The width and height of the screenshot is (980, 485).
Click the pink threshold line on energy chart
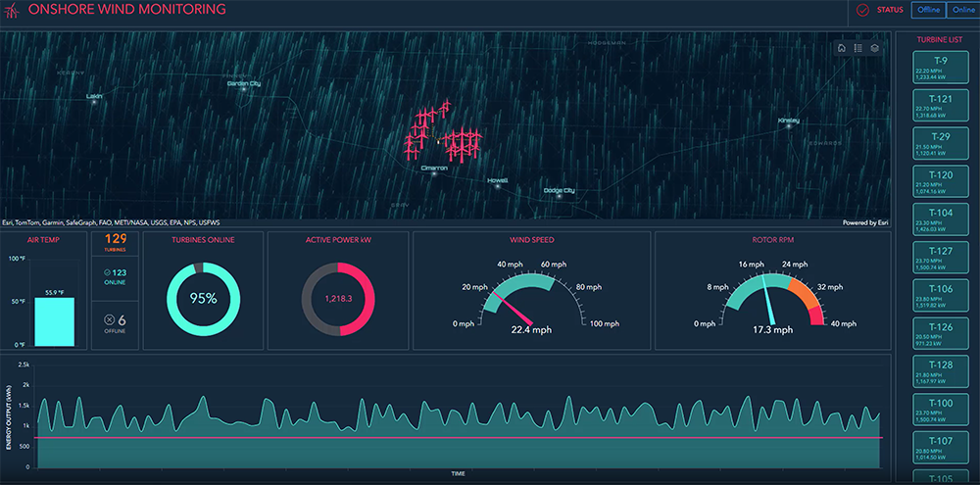(458, 438)
